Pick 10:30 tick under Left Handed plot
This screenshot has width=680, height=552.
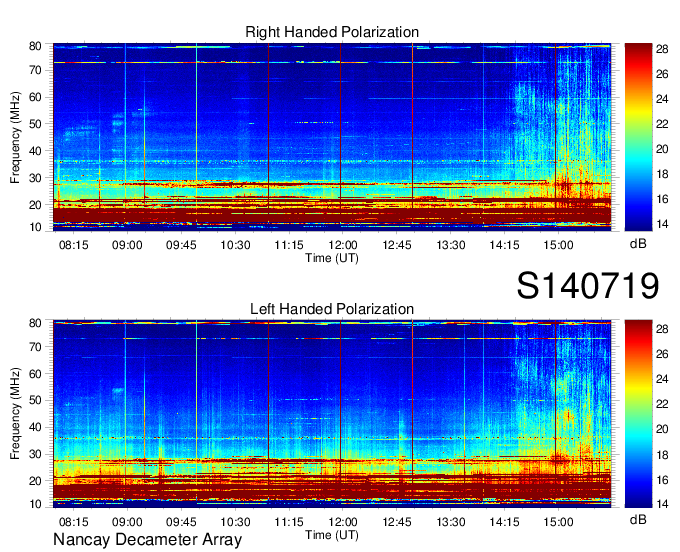coord(235,522)
